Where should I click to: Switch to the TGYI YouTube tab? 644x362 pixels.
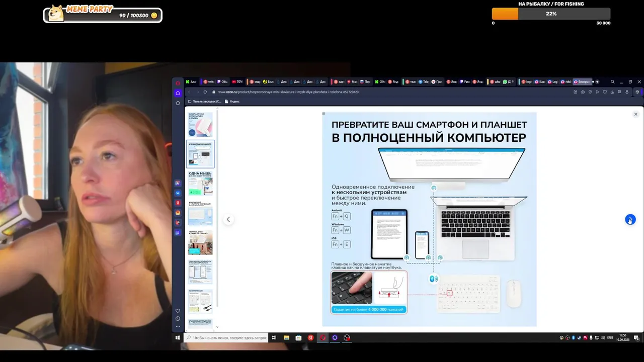(237, 81)
